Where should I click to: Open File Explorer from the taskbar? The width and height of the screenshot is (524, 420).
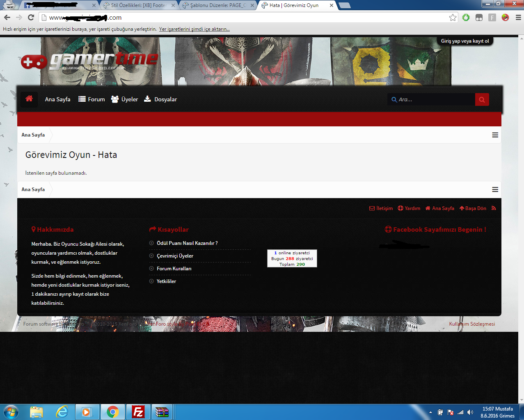[x=37, y=412]
